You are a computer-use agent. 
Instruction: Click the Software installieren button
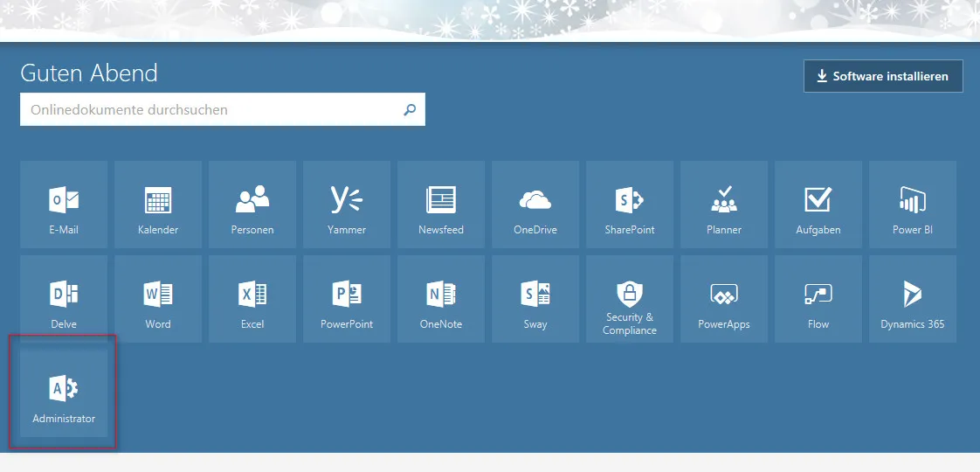coord(883,76)
